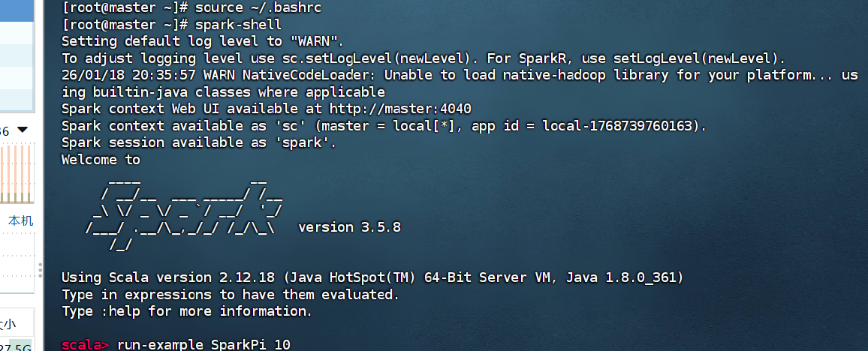Click the Spark ASCII art logo
Viewport: 868px width, 351px height.
click(185, 215)
